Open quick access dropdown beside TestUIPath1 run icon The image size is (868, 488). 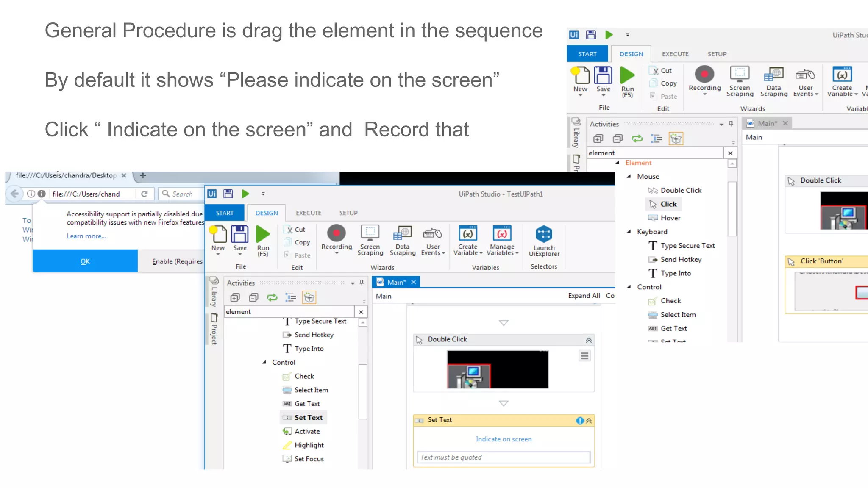tap(263, 194)
